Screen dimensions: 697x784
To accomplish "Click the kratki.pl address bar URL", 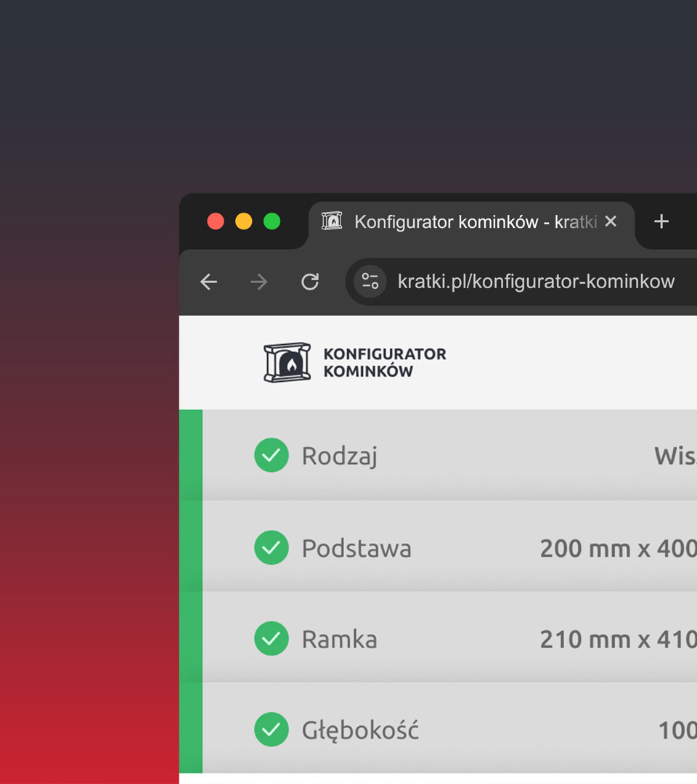I will 536,282.
